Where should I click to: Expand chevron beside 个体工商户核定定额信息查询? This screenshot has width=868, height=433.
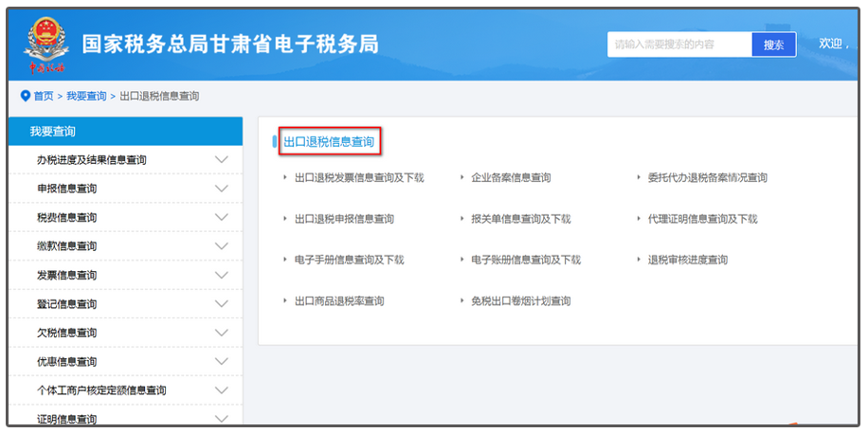[222, 389]
